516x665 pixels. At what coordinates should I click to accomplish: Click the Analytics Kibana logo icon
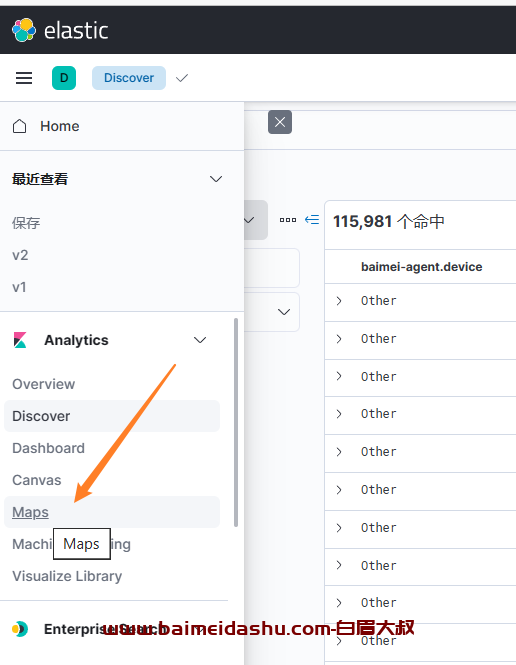(x=20, y=340)
